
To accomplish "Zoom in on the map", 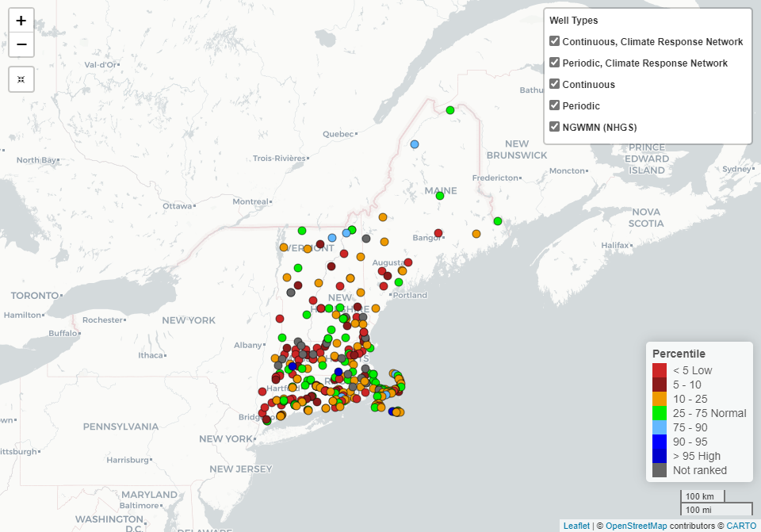I will pos(21,20).
